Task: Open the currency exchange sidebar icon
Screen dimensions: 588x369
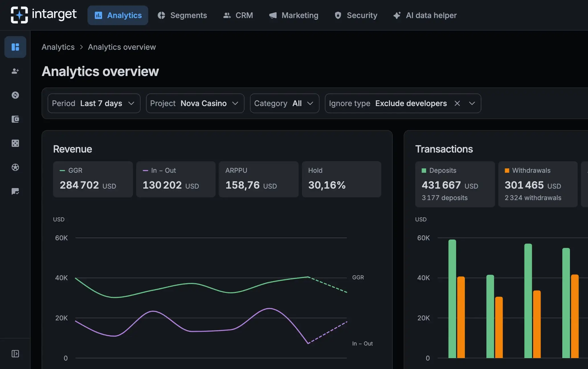Action: tap(15, 95)
